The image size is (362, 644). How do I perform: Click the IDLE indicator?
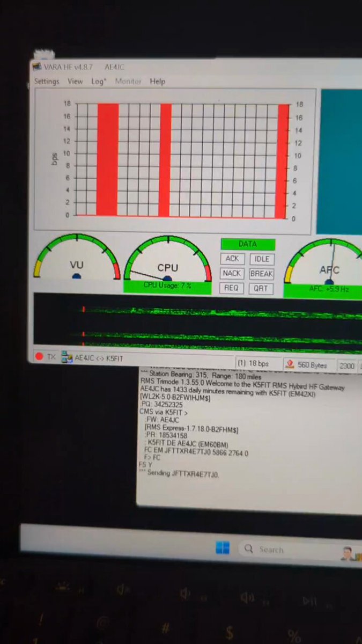click(x=262, y=259)
